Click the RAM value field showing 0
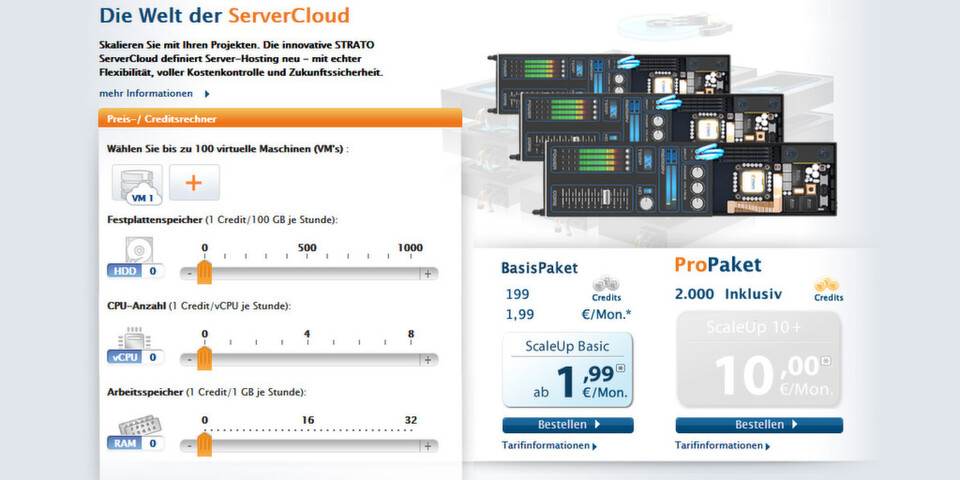This screenshot has width=960, height=480. (x=153, y=443)
